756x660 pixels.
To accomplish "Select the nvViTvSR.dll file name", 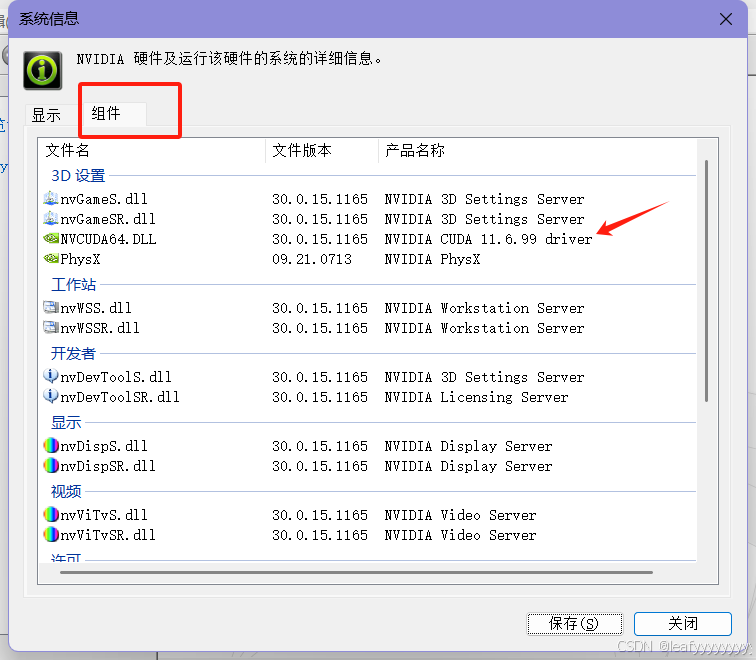I will [108, 535].
